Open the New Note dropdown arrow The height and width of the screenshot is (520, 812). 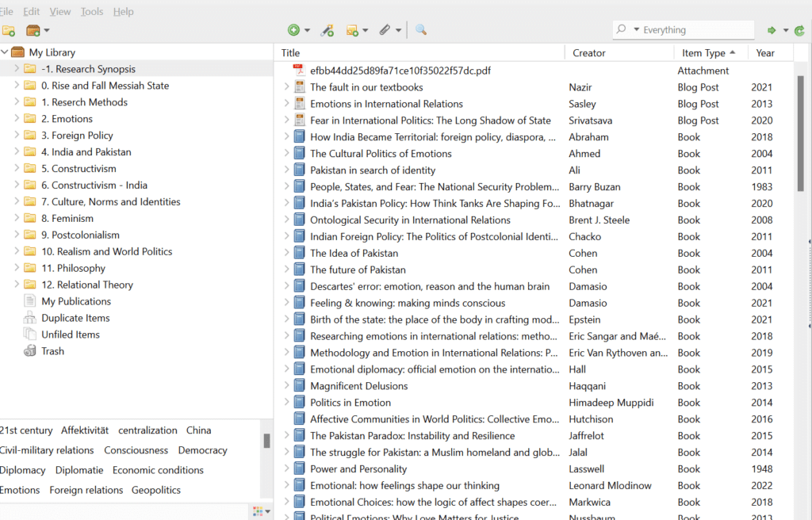coord(366,31)
